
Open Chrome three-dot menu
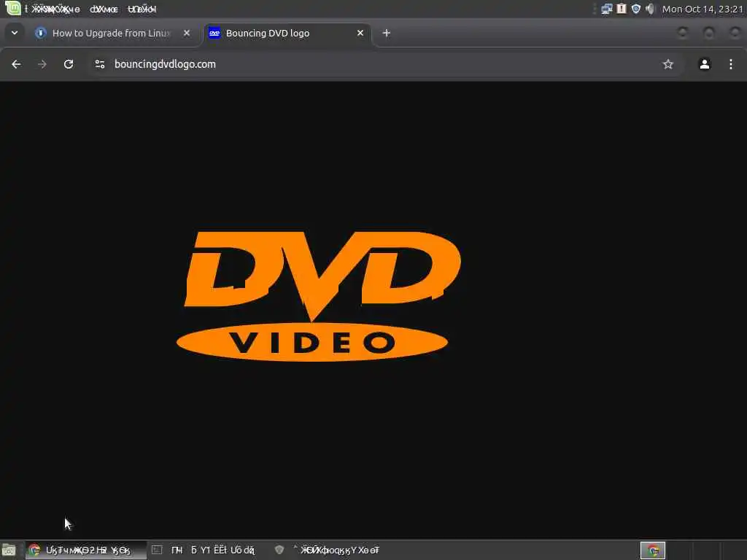[731, 64]
